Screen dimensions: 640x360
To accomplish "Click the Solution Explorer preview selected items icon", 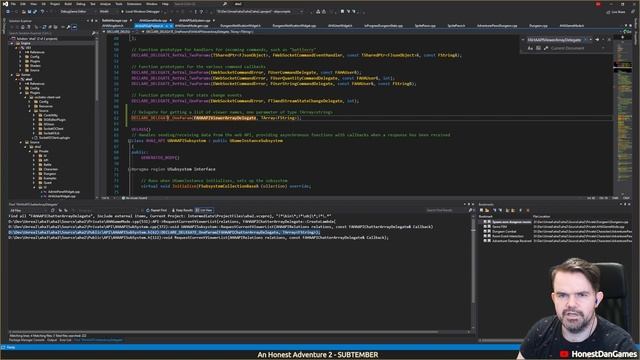I will [74, 27].
